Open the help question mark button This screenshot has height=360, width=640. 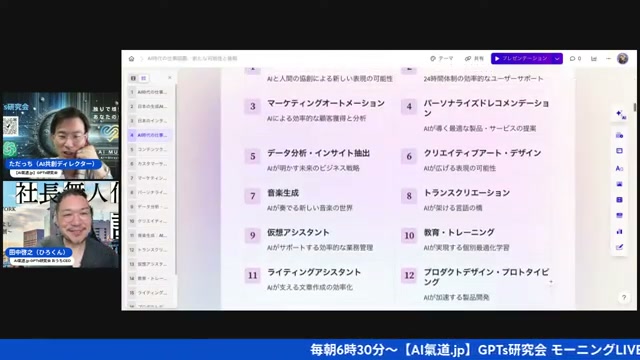[x=624, y=298]
